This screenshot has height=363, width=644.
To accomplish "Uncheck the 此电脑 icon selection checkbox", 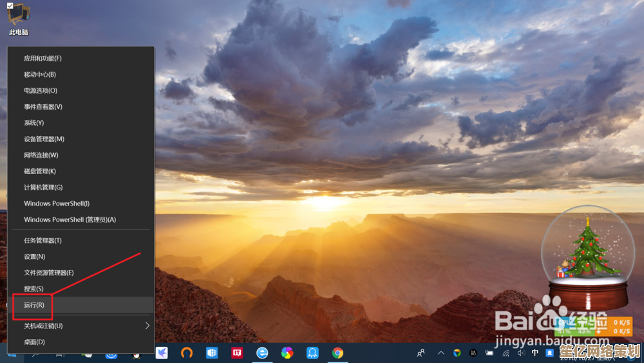I will click(10, 6).
